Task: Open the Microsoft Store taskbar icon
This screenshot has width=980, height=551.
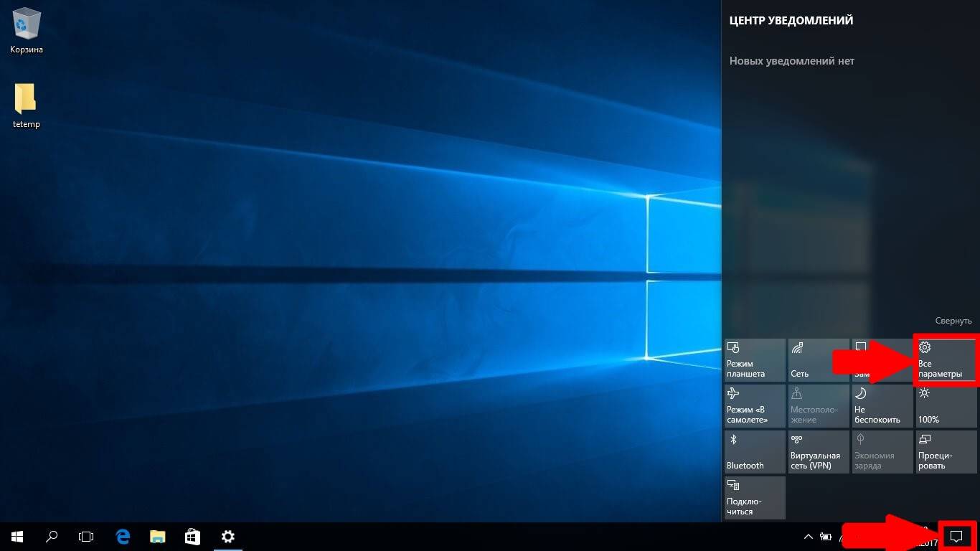Action: [192, 536]
